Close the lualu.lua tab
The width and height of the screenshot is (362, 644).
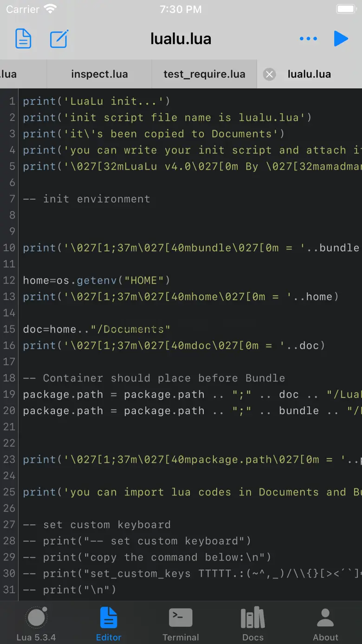click(x=270, y=74)
